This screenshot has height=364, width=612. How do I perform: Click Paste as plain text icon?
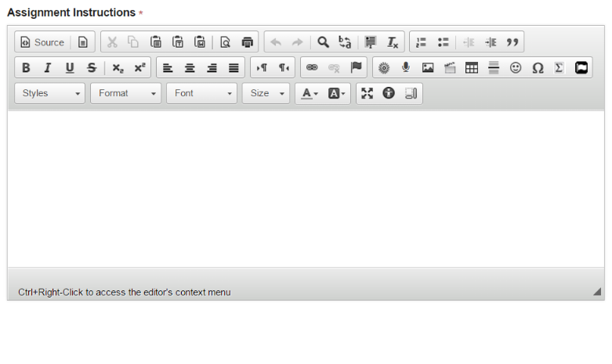178,42
